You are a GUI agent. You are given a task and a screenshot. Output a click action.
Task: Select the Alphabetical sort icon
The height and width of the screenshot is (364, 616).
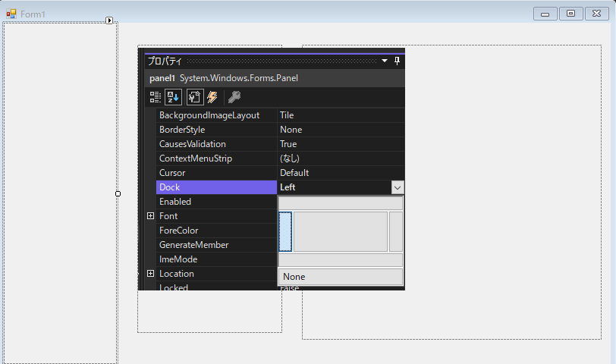(x=173, y=97)
